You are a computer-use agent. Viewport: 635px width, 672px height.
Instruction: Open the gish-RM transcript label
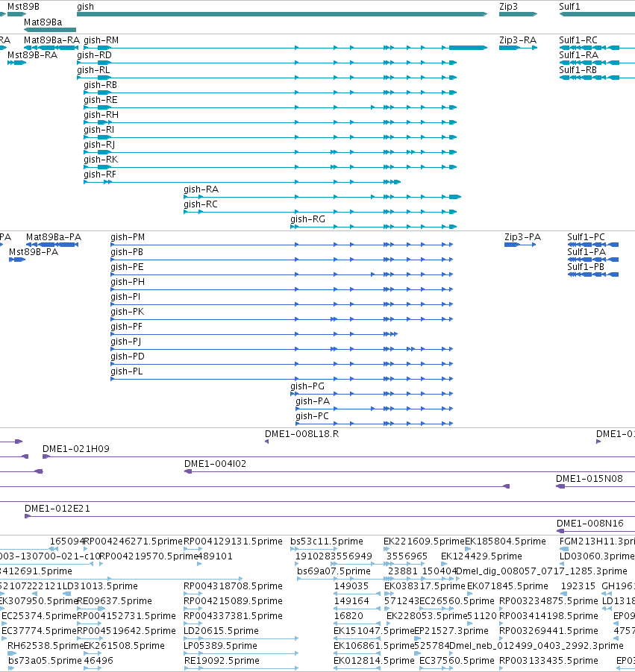101,40
